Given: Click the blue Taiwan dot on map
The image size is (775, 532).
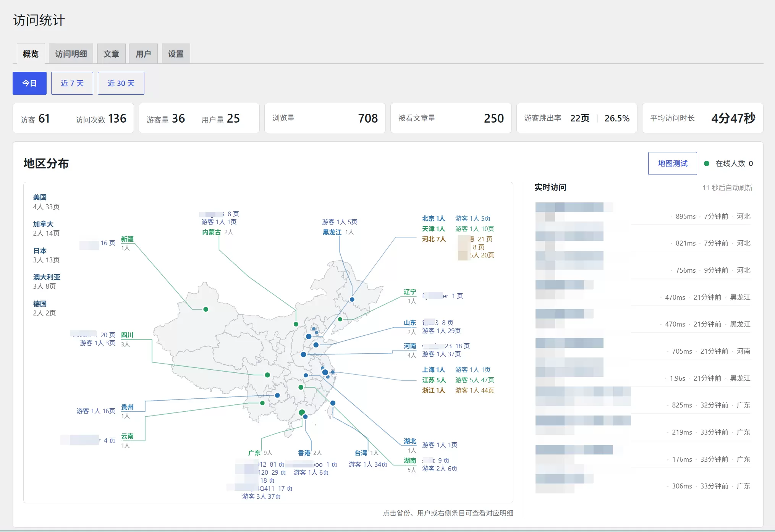Looking at the screenshot, I should tap(333, 403).
